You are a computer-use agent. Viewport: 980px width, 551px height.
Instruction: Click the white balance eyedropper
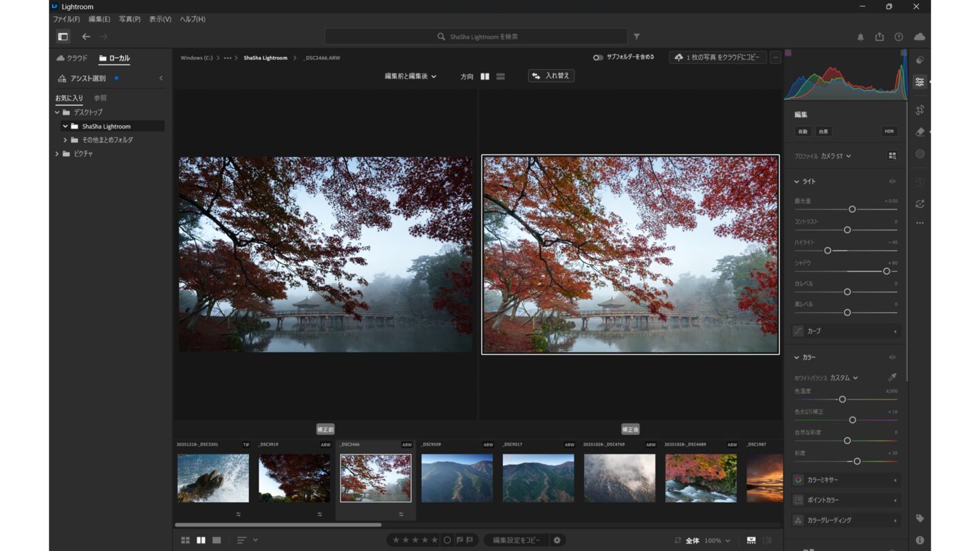[892, 378]
